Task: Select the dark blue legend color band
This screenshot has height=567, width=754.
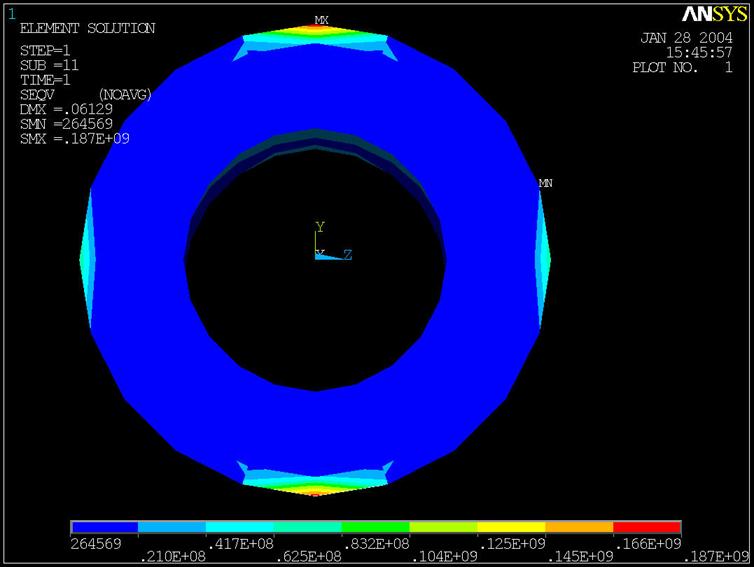Action: pos(104,527)
